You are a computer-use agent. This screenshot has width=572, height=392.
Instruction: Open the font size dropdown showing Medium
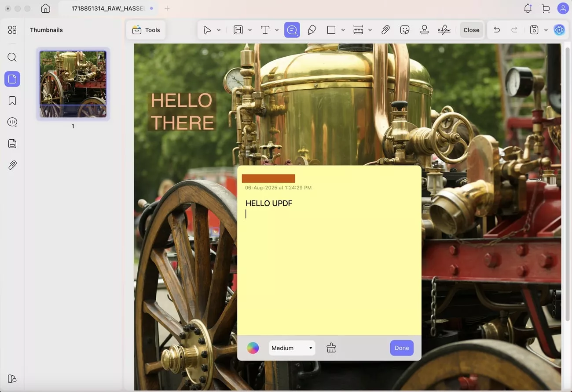point(292,348)
